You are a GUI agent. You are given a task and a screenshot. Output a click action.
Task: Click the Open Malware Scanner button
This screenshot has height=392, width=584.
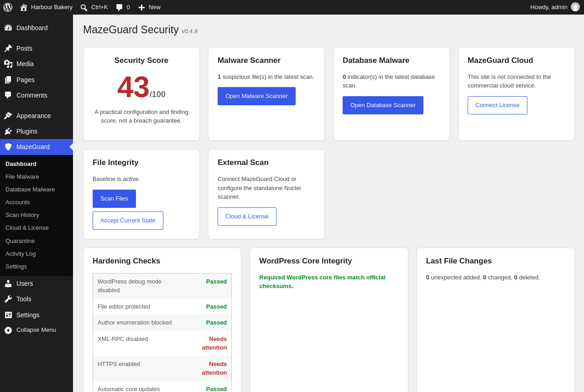pos(256,96)
